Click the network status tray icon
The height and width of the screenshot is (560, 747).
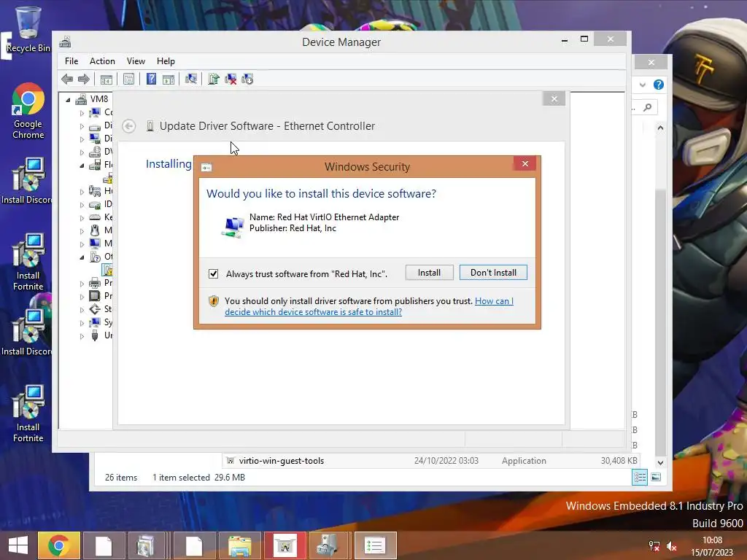[654, 547]
